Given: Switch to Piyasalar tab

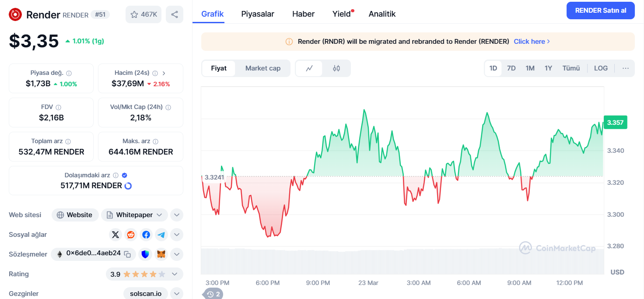Looking at the screenshot, I should tap(258, 14).
